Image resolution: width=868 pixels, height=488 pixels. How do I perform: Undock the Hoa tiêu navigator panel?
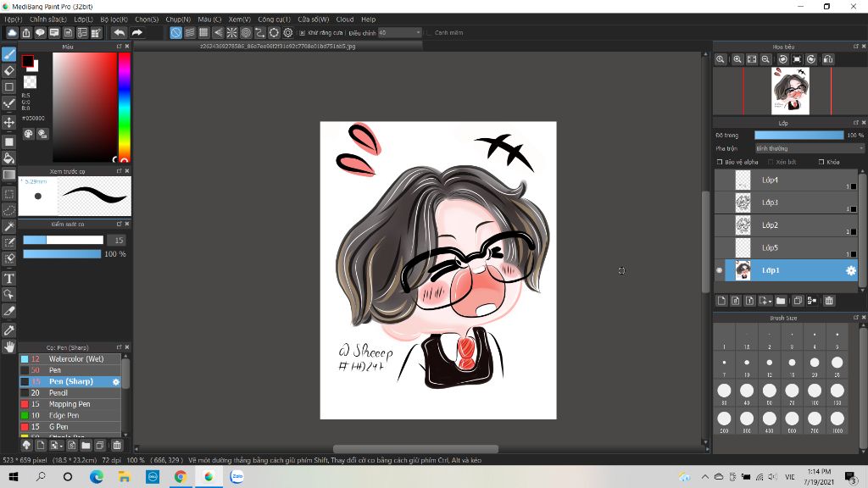coord(856,47)
